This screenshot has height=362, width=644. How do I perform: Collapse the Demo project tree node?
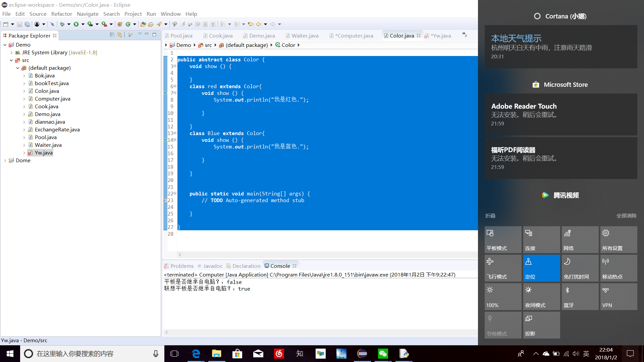pos(5,45)
